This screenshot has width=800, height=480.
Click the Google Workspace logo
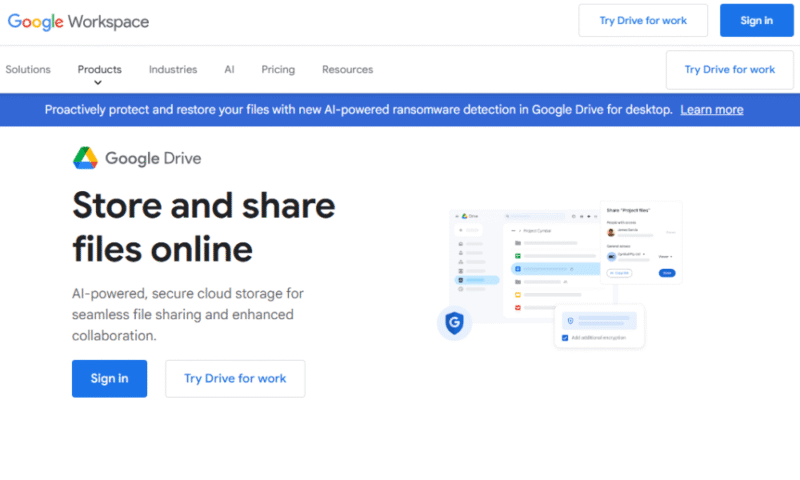click(x=78, y=21)
